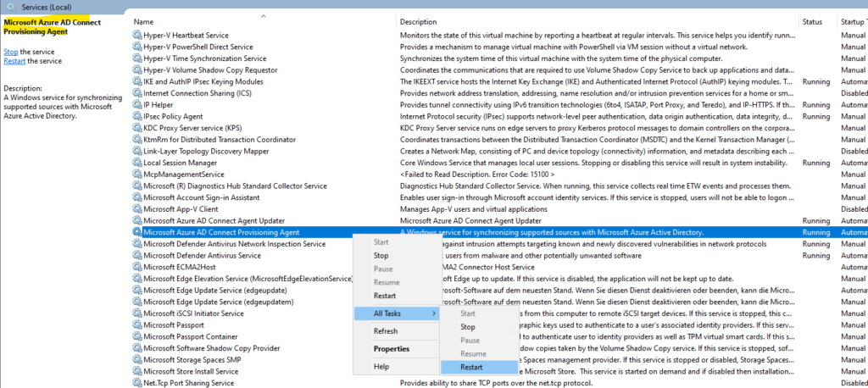Click gear icon of Microsoft iSCSI Initiator Service
The width and height of the screenshot is (868, 388).
(x=137, y=313)
